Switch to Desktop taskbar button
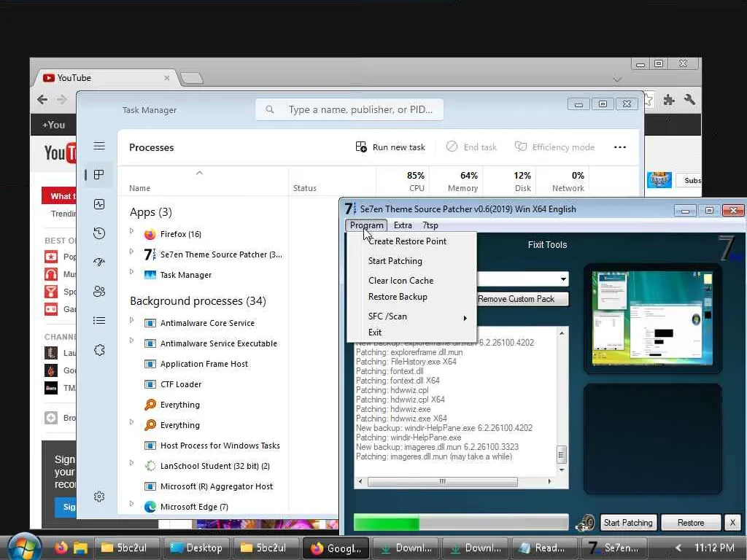Image resolution: width=747 pixels, height=560 pixels. [197, 548]
